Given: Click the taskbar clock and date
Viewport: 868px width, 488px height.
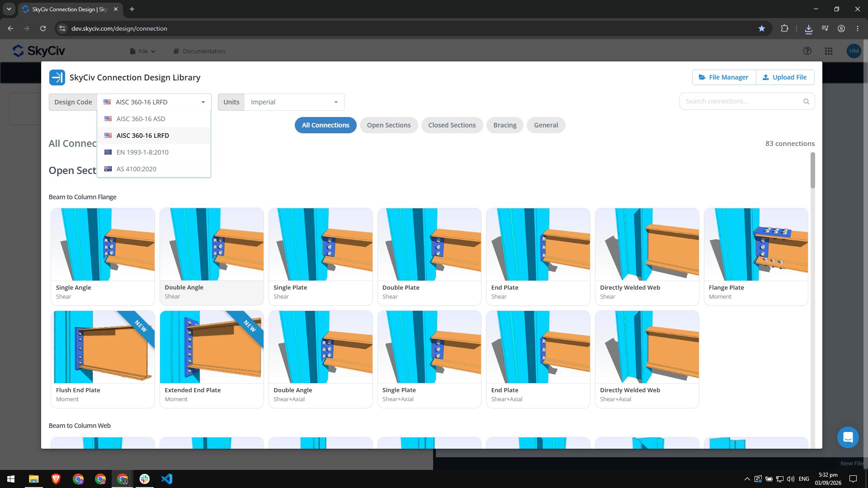Looking at the screenshot, I should click(828, 479).
